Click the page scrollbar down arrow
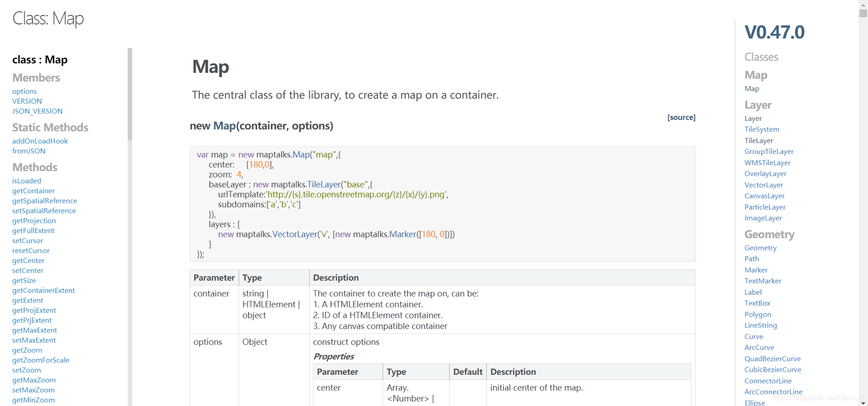 (863, 402)
